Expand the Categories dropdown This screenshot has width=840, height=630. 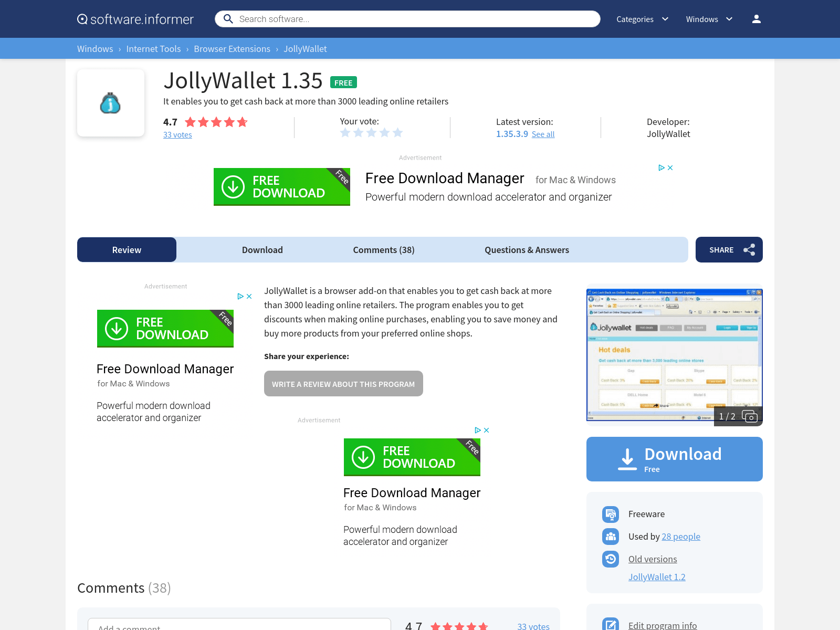[643, 19]
